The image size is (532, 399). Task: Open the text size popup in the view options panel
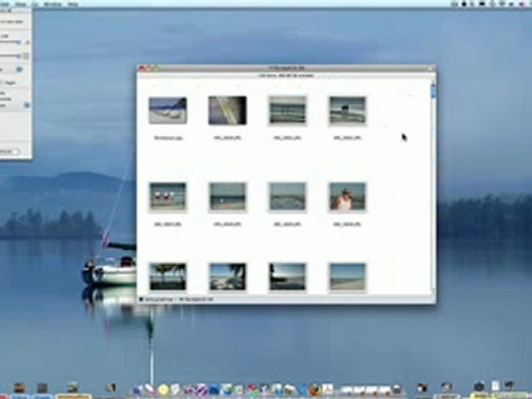[19, 69]
